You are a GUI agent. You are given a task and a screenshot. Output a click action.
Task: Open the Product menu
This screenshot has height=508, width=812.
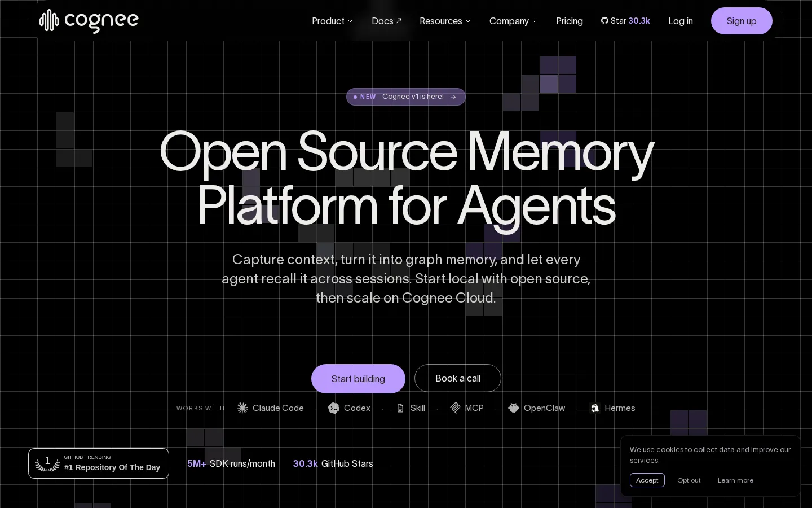click(332, 21)
